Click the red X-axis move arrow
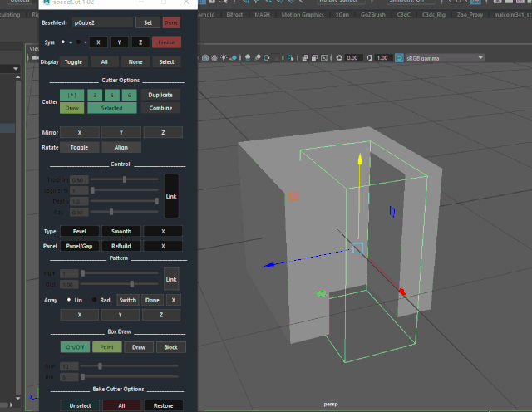The width and height of the screenshot is (532, 412). coord(401,292)
